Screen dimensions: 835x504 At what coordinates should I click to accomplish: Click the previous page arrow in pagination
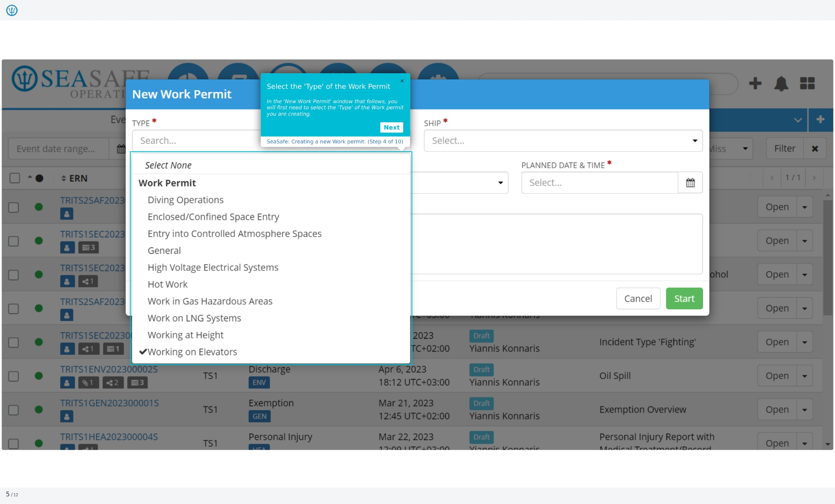pyautogui.click(x=772, y=178)
